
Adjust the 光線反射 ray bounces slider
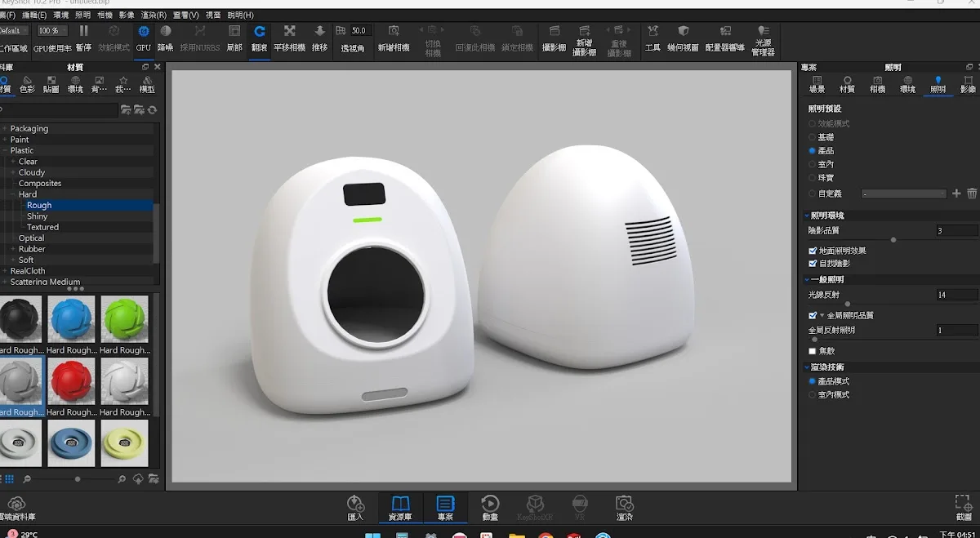coord(848,304)
